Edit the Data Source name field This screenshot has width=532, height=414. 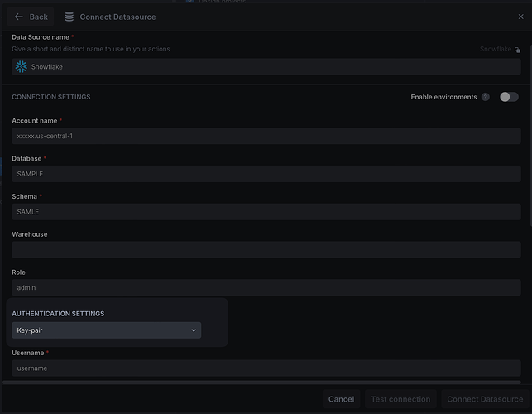tap(266, 66)
